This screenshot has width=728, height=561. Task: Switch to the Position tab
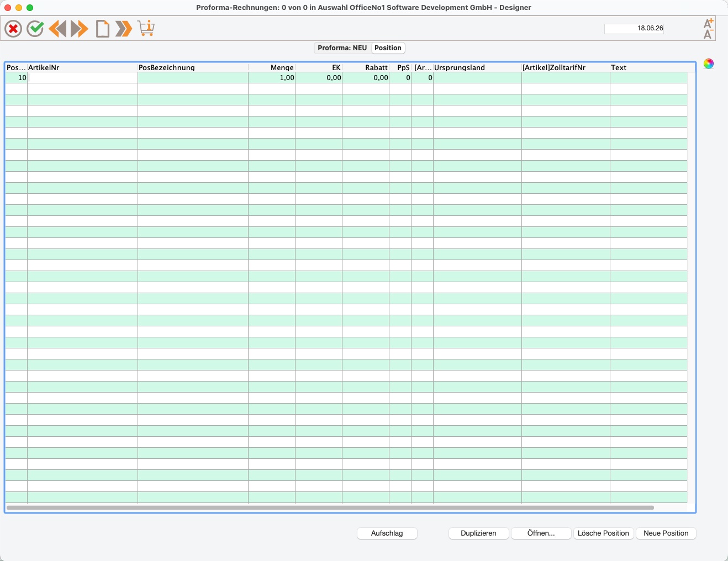click(388, 48)
